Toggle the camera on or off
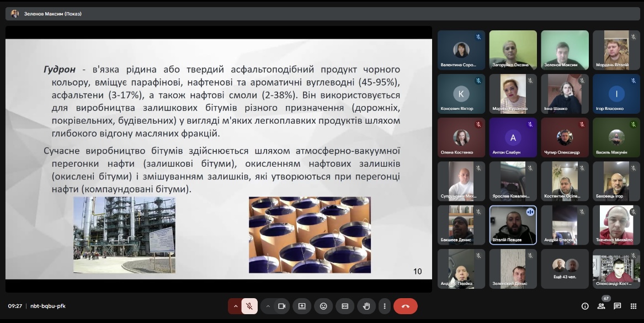 click(x=281, y=306)
